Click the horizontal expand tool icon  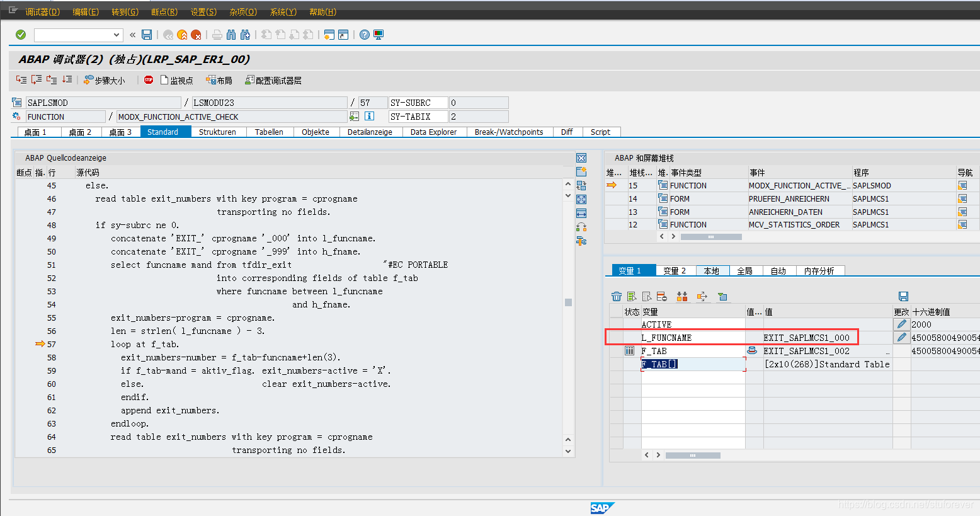click(x=581, y=213)
